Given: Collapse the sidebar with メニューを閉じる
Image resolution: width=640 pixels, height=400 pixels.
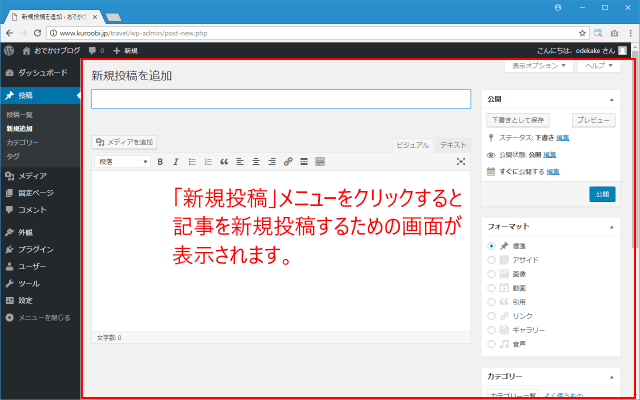Looking at the screenshot, I should (38, 318).
